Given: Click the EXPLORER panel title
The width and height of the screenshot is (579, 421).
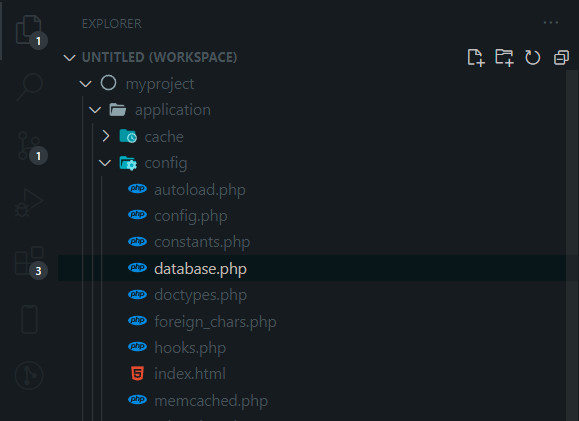Looking at the screenshot, I should (112, 24).
